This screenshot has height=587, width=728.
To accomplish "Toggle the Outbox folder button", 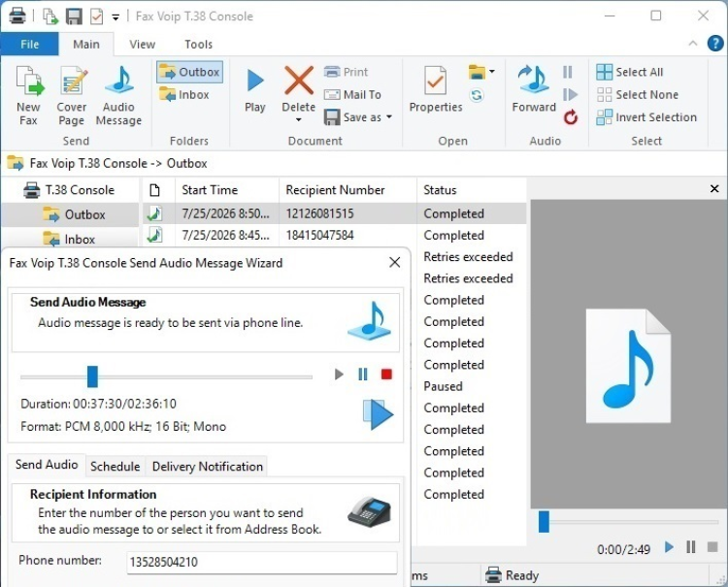I will point(189,72).
